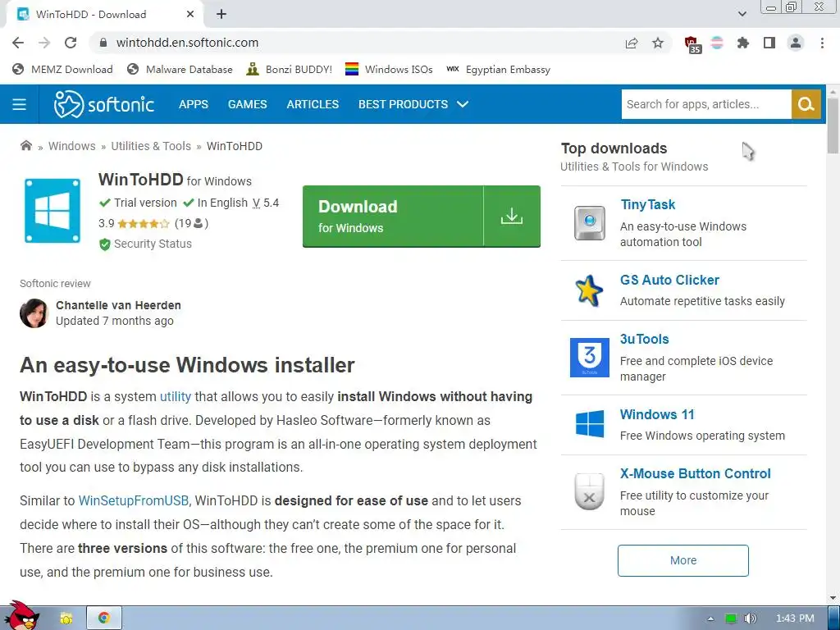
Task: Click the More button under Top downloads
Action: [683, 560]
